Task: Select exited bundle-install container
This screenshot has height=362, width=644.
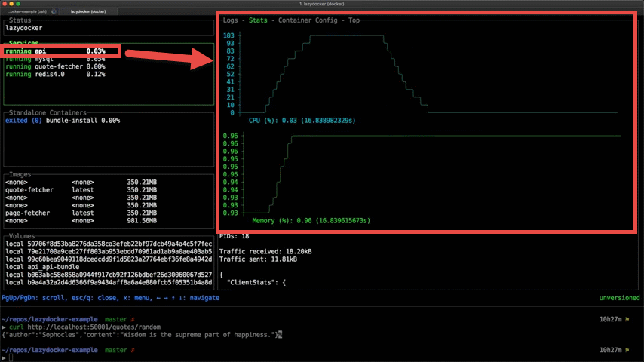Action: pyautogui.click(x=62, y=120)
